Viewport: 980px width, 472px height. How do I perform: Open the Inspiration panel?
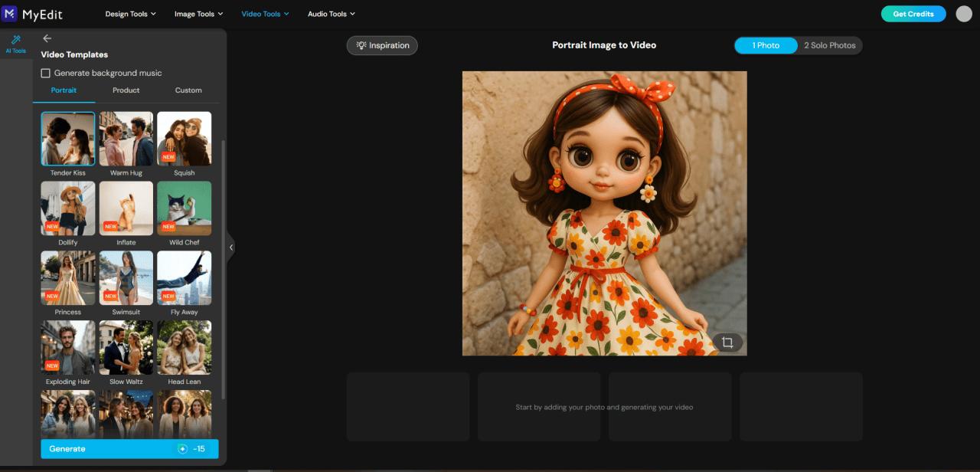[x=381, y=45]
